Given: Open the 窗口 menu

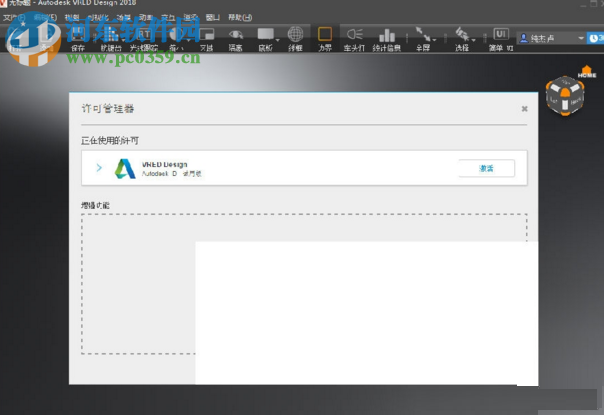Looking at the screenshot, I should (213, 17).
